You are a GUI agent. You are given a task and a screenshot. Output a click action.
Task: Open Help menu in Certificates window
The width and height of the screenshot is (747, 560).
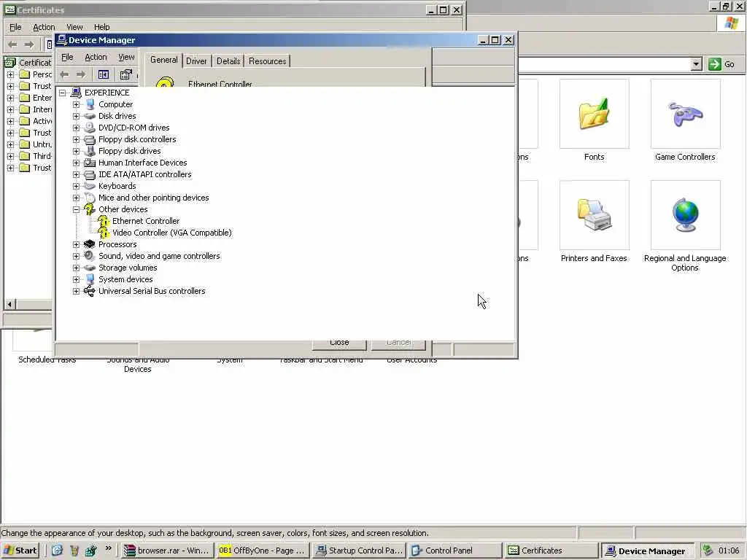click(x=101, y=27)
